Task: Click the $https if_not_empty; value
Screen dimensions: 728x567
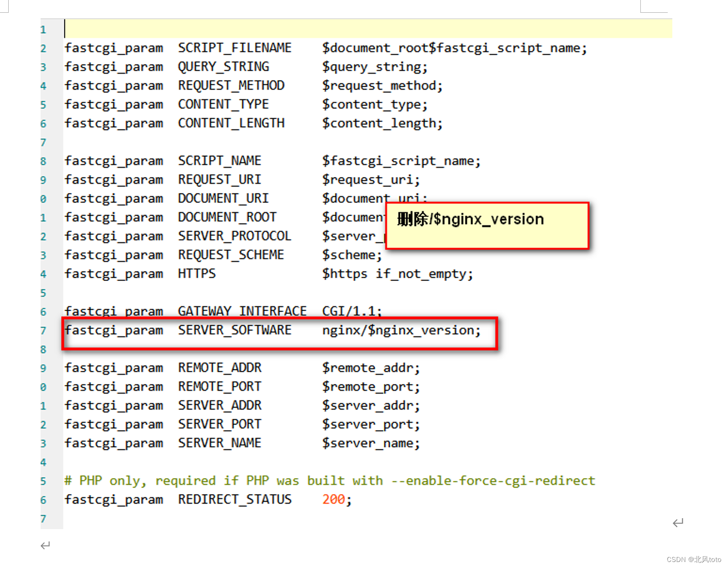Action: tap(398, 274)
